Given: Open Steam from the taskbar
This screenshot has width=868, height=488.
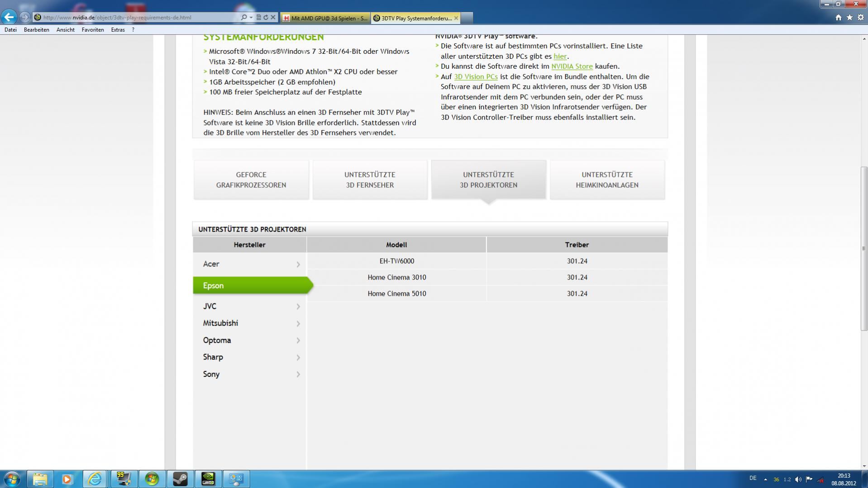Looking at the screenshot, I should tap(180, 479).
